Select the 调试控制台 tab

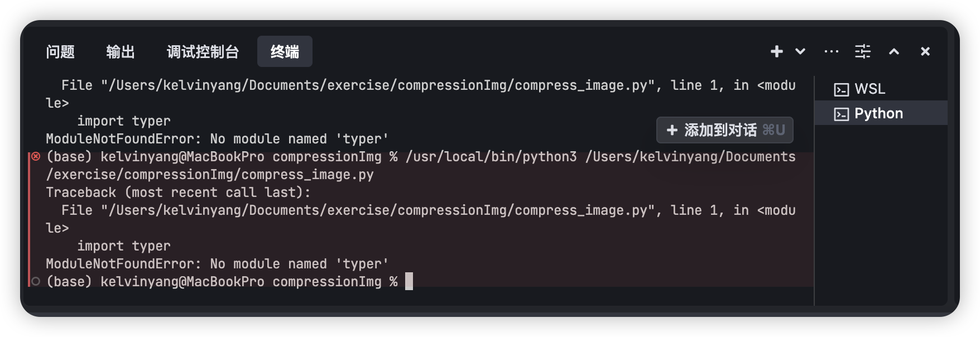point(203,52)
